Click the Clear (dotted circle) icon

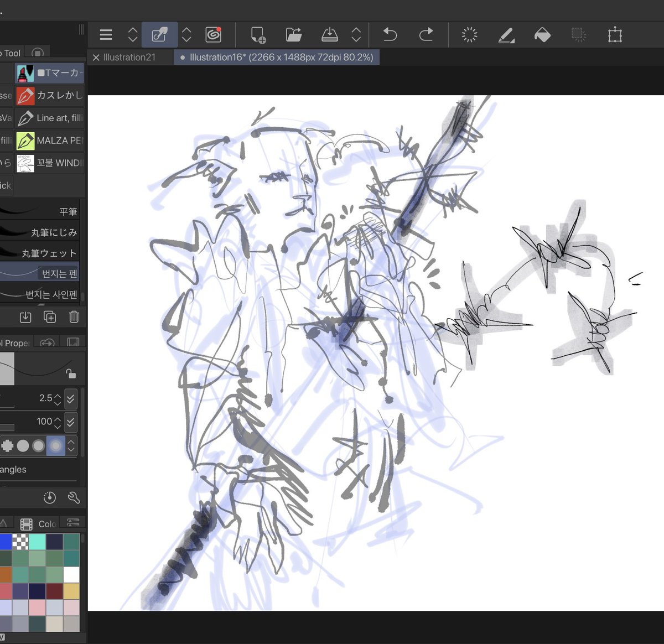[x=469, y=35]
